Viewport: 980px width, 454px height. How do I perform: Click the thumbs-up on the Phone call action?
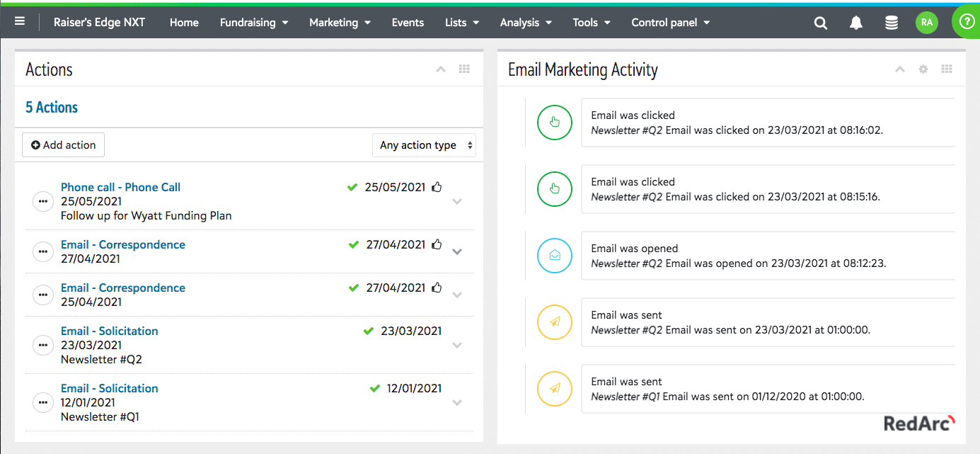coord(437,187)
